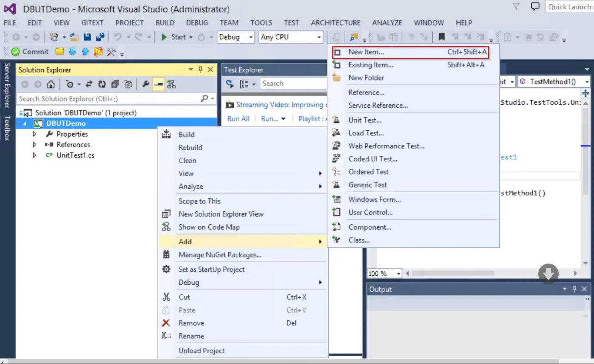Click Sync with Active Document icon
This screenshot has height=364, width=594.
click(89, 84)
